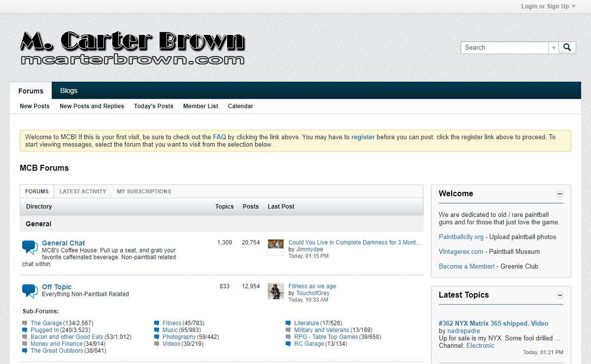The width and height of the screenshot is (591, 364).
Task: Click icon beside Military and Veterans
Action: click(x=289, y=330)
